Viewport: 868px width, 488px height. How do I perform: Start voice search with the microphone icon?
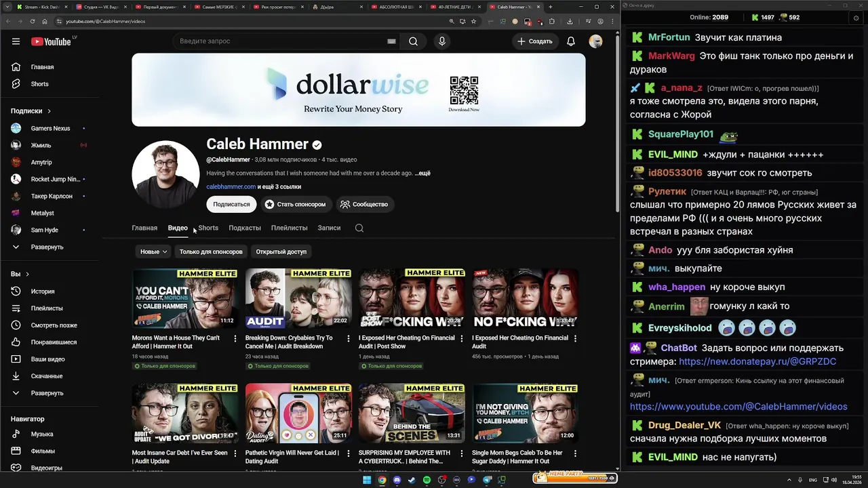coord(442,41)
